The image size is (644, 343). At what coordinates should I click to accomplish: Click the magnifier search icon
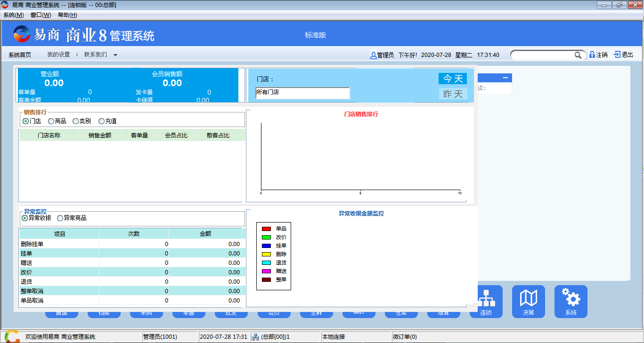[x=578, y=55]
